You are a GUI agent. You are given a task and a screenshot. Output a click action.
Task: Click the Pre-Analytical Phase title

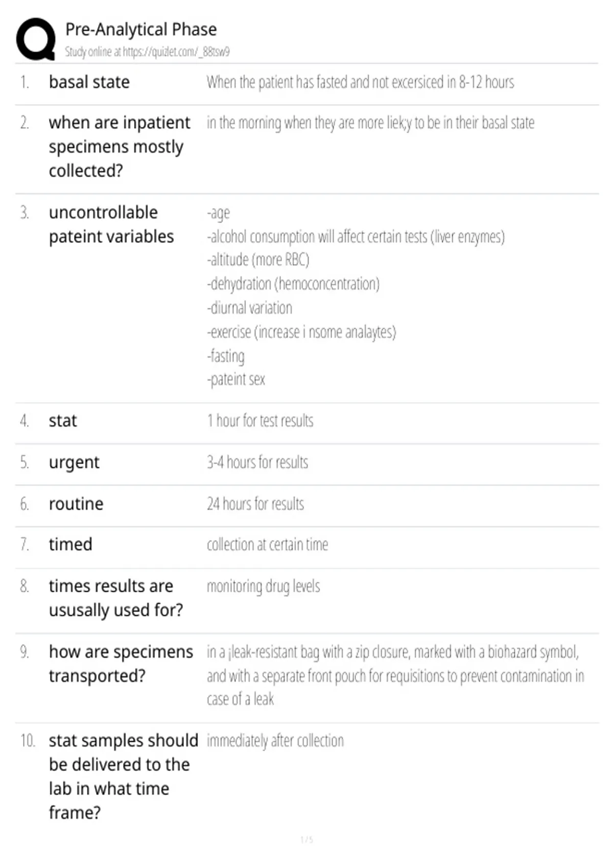141,30
